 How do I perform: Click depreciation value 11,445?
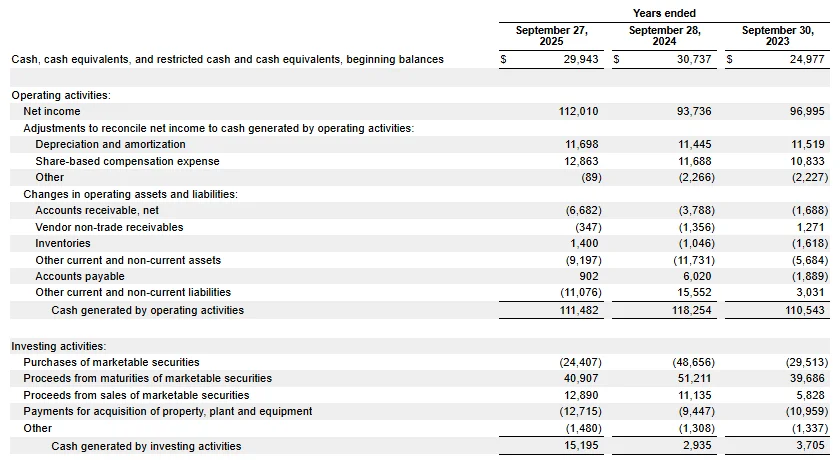694,145
